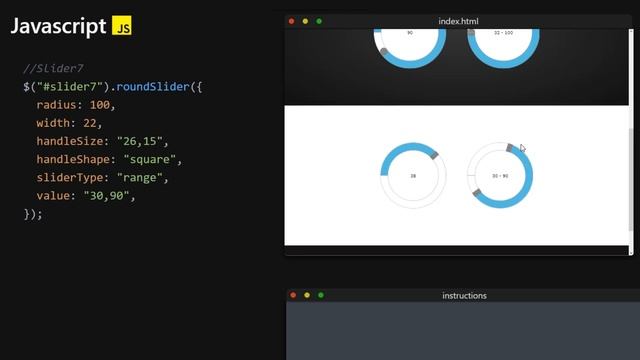Click the 38 value inside the slider
Image resolution: width=640 pixels, height=360 pixels.
pyautogui.click(x=413, y=176)
